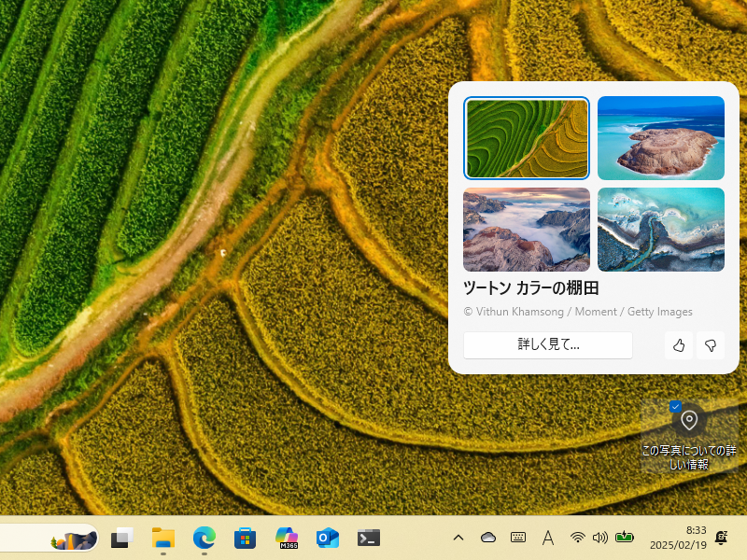Click the 詳しく見て button

click(548, 344)
